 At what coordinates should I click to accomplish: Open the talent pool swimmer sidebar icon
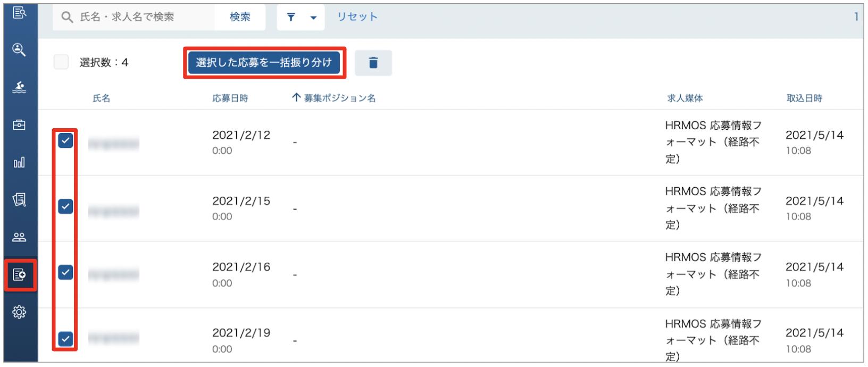[x=19, y=87]
